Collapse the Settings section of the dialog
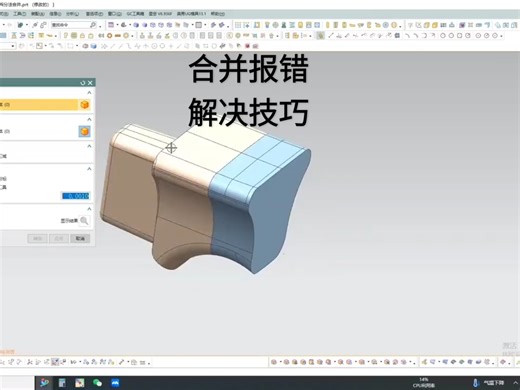Viewport: 520px width, 390px height. (x=89, y=169)
